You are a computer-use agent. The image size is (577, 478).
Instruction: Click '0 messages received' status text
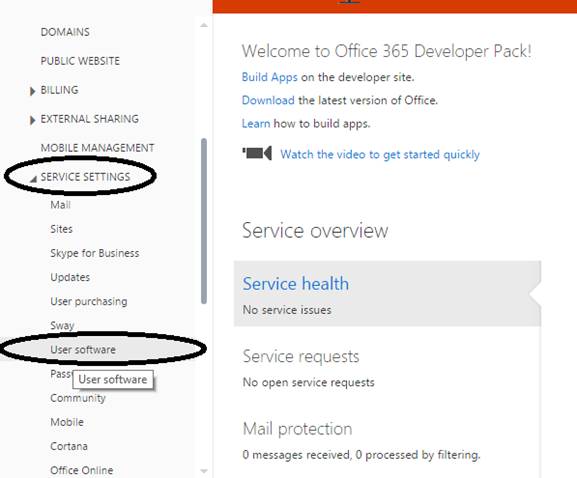[361, 455]
